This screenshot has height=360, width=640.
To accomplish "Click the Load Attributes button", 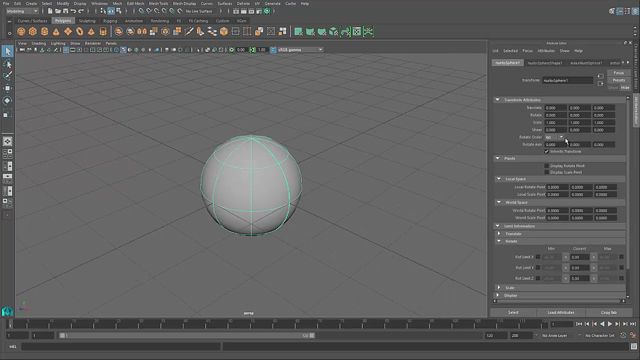I will click(x=561, y=312).
